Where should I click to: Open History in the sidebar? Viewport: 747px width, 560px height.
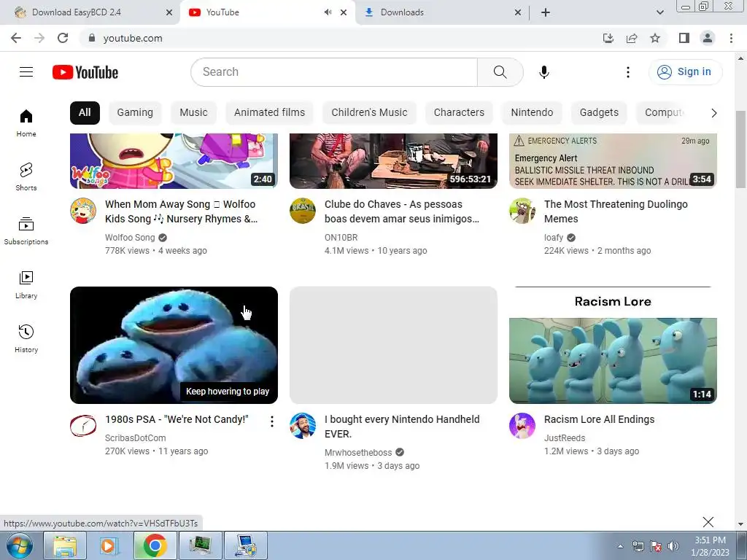point(26,338)
